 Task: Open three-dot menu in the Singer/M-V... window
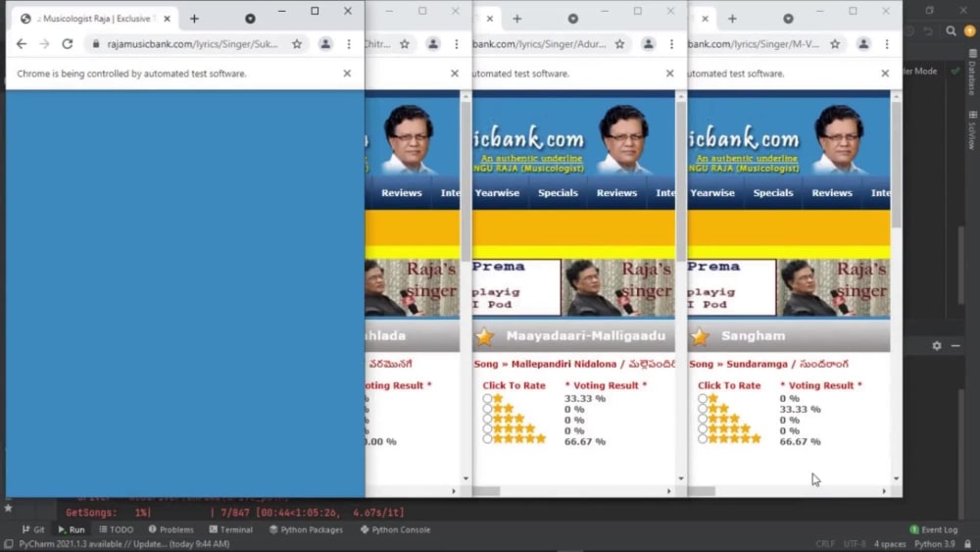point(887,44)
